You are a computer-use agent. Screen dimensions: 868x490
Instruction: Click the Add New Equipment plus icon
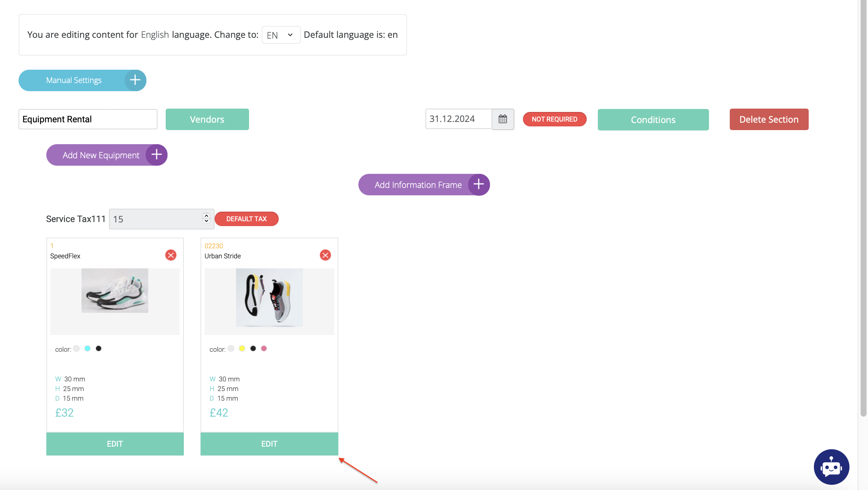pyautogui.click(x=156, y=155)
